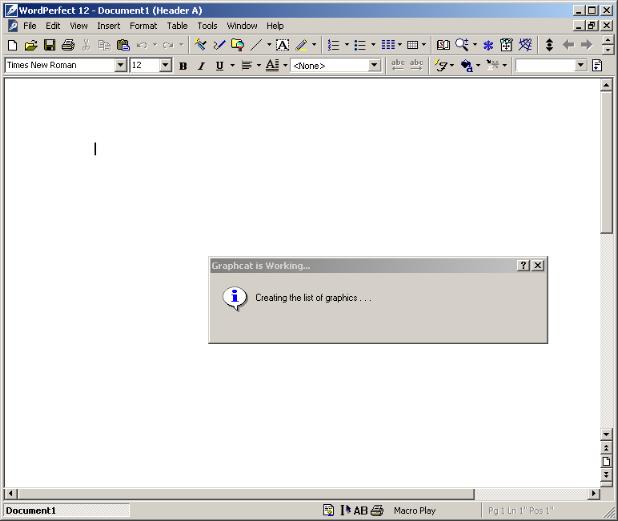Toggle italic formatting
618x521 pixels.
point(201,66)
